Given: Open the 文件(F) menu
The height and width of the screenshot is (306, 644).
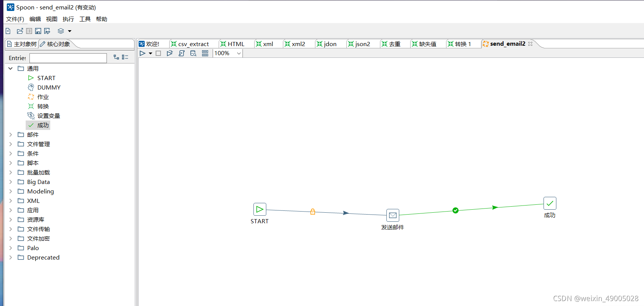Looking at the screenshot, I should (15, 19).
